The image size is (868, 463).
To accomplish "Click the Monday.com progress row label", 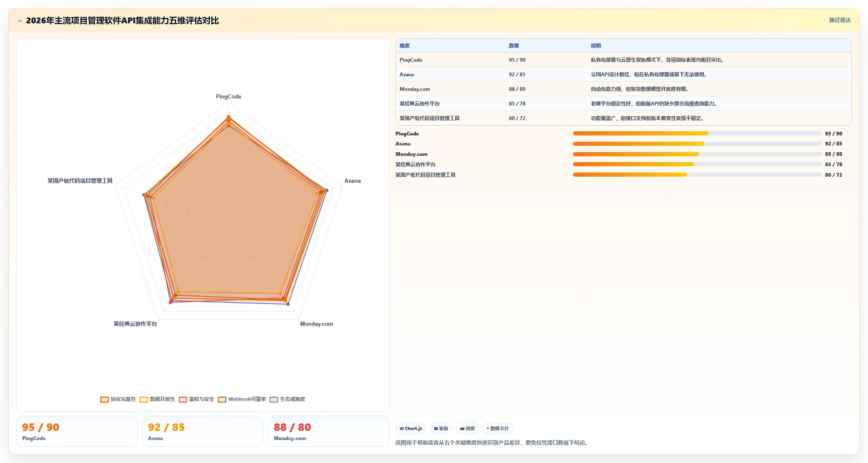I will point(411,154).
